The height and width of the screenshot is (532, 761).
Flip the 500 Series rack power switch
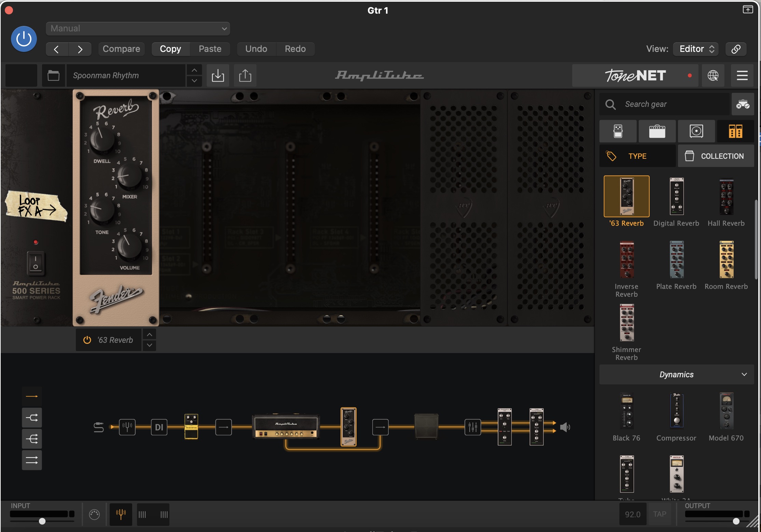coord(36,263)
